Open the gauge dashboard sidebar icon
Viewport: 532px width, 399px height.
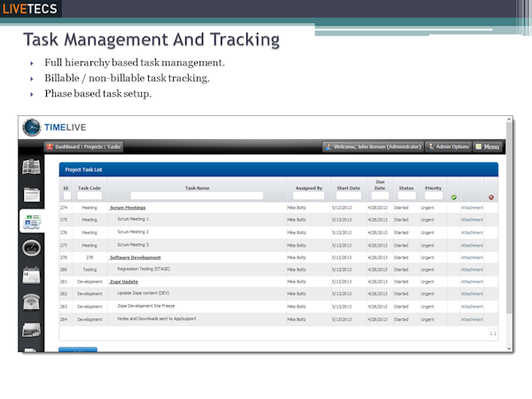(32, 248)
